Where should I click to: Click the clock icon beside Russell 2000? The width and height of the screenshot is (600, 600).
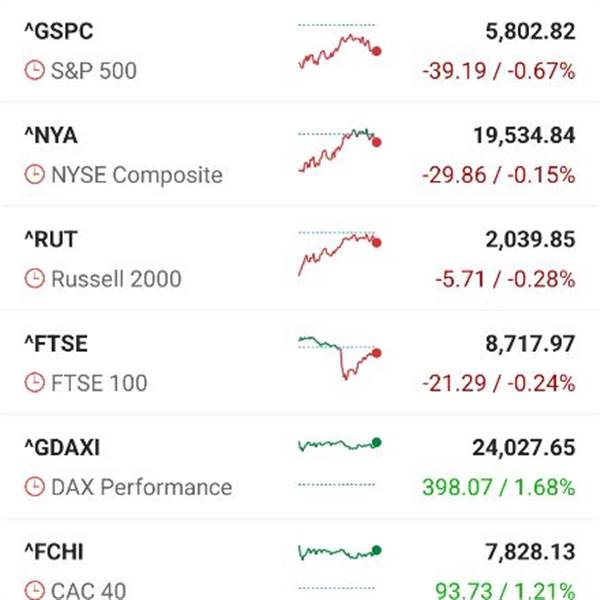(x=35, y=279)
